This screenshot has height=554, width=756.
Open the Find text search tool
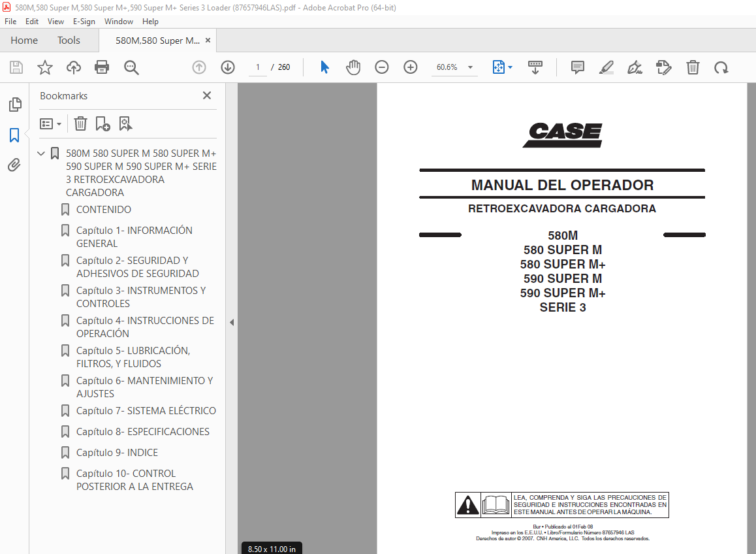[131, 67]
